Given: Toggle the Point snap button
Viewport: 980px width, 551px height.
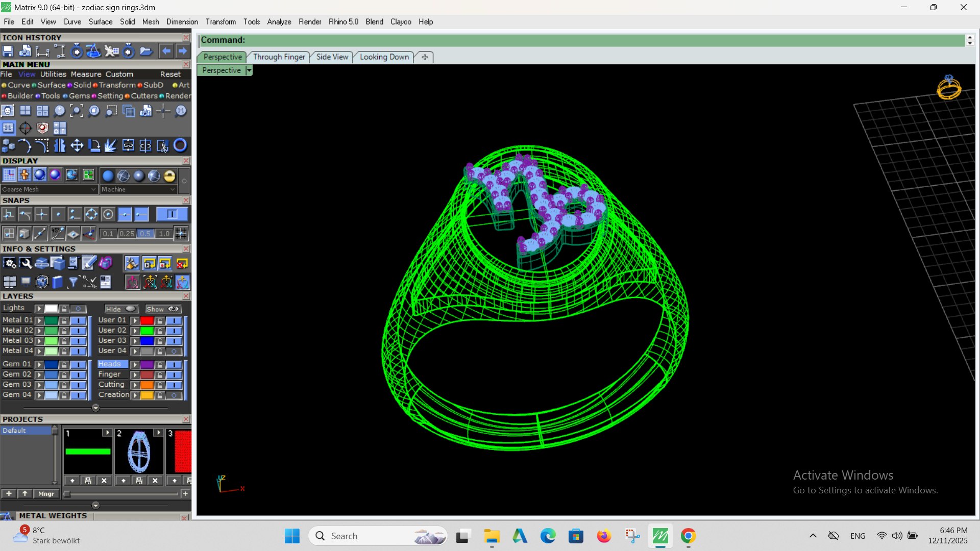Looking at the screenshot, I should click(x=58, y=214).
